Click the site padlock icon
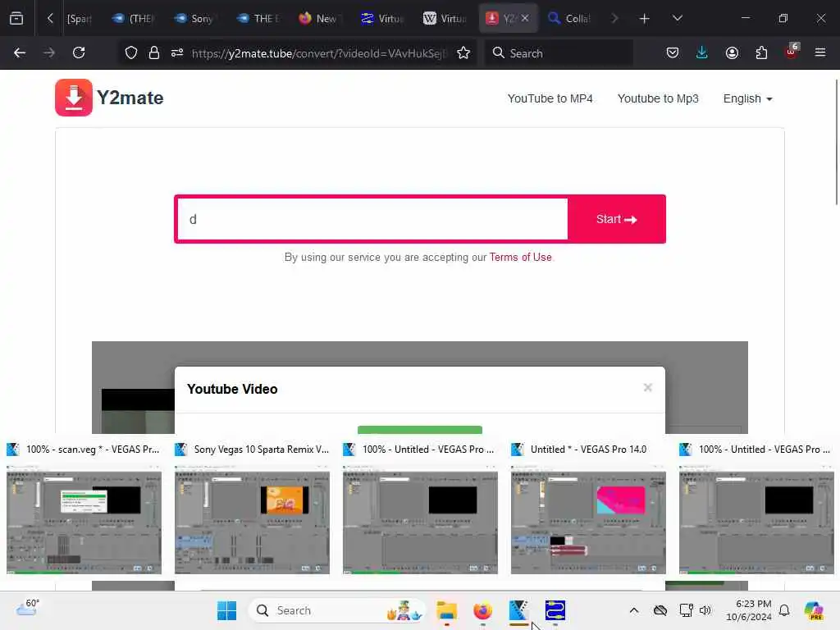Screen dimensions: 840x630 pyautogui.click(x=153, y=52)
